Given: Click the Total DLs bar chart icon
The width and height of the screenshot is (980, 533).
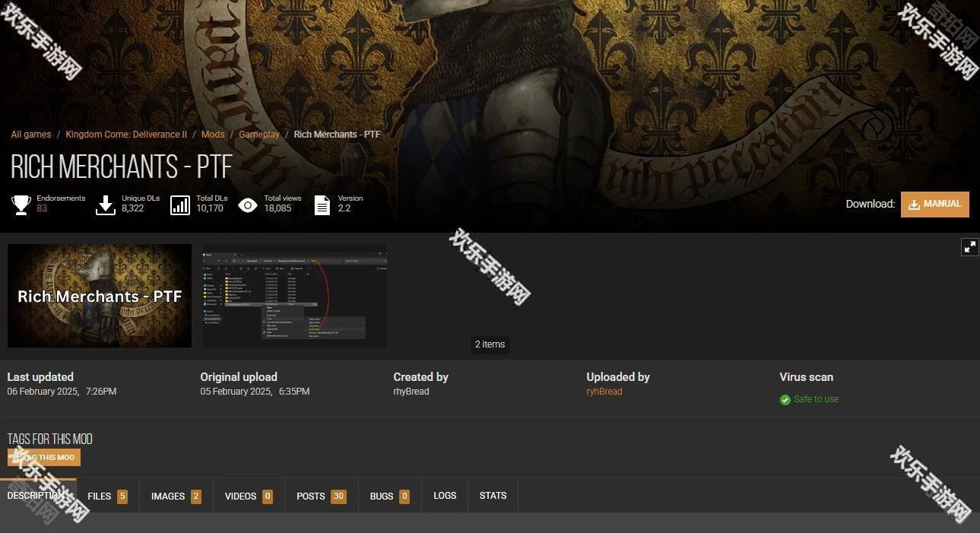Looking at the screenshot, I should [180, 205].
